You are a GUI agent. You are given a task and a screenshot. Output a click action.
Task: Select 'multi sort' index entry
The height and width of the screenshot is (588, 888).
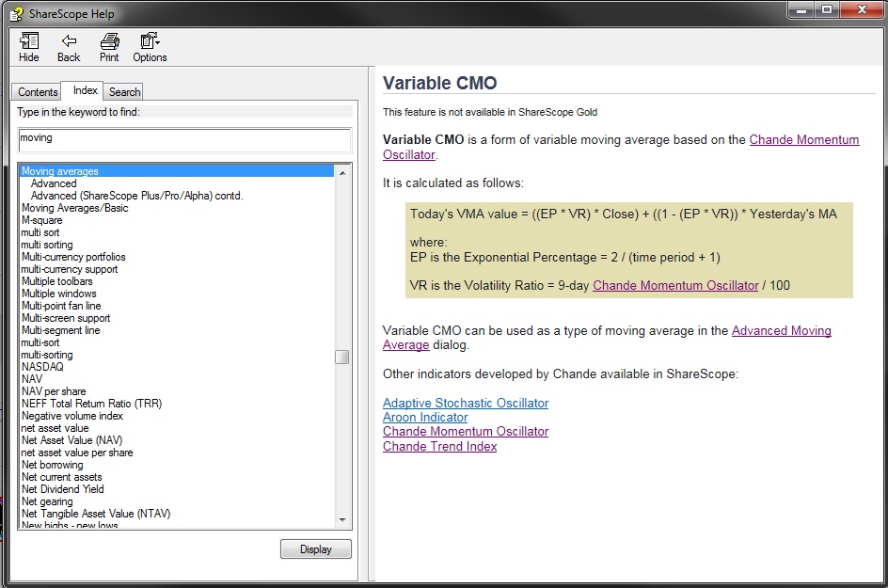click(40, 232)
